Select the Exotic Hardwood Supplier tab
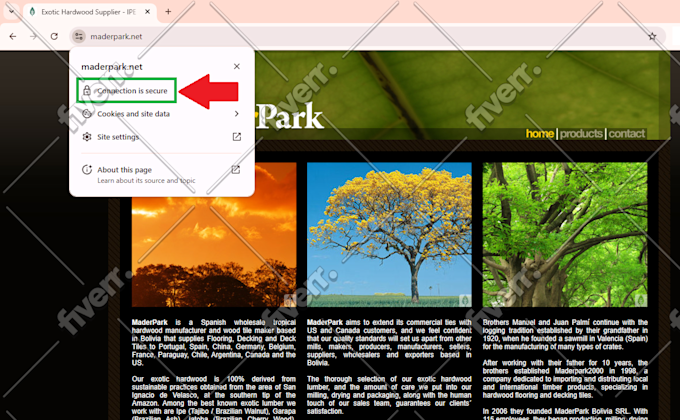This screenshot has width=680, height=420. coord(90,12)
